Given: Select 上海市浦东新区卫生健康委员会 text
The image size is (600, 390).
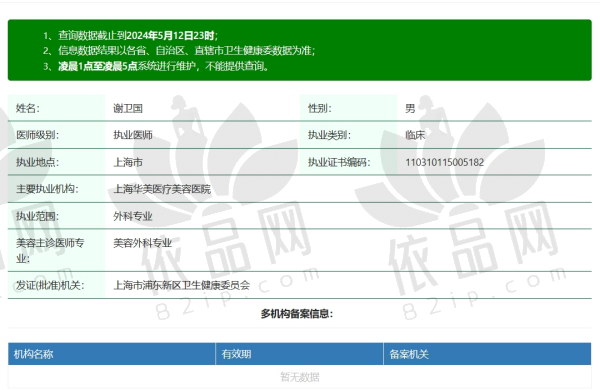Looking at the screenshot, I should coord(181,285).
